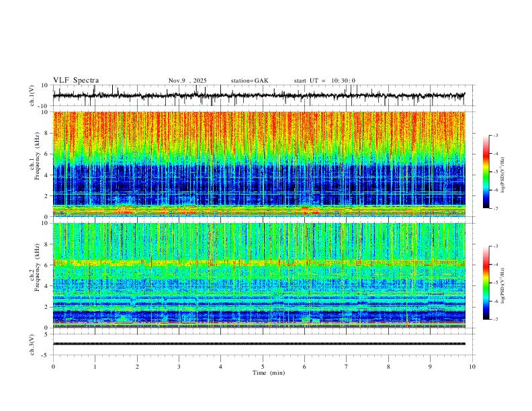532x411 pixels.
Task: Click the ch.1 frequency axis tick label 6
Action: pos(47,154)
